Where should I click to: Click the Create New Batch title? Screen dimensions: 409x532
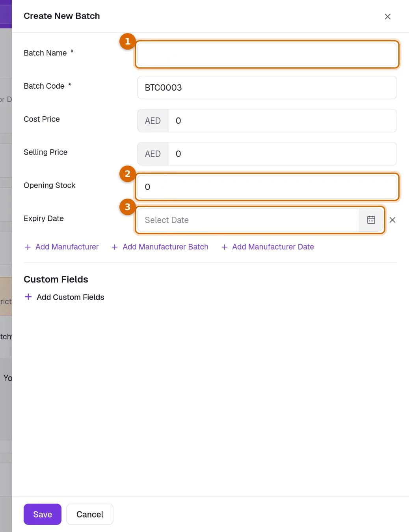click(62, 16)
